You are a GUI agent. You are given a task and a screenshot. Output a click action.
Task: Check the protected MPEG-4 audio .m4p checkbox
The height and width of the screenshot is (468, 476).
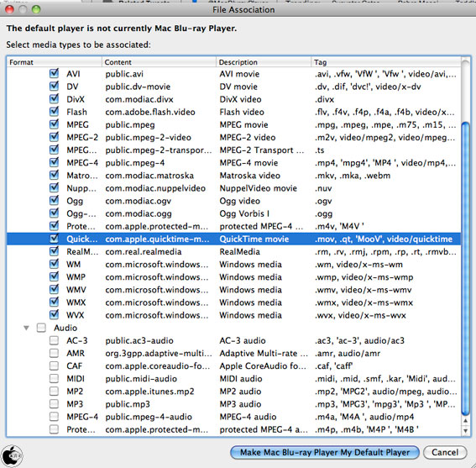[x=54, y=429]
